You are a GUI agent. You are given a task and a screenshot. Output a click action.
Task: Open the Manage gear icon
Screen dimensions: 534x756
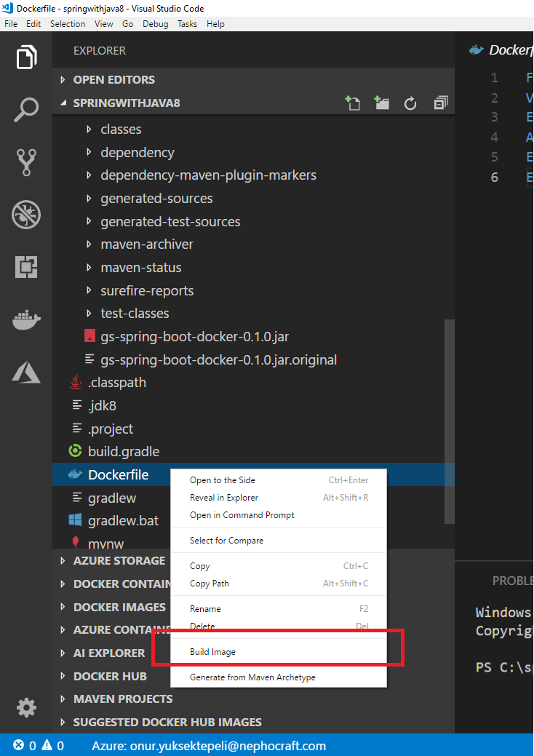pyautogui.click(x=26, y=707)
